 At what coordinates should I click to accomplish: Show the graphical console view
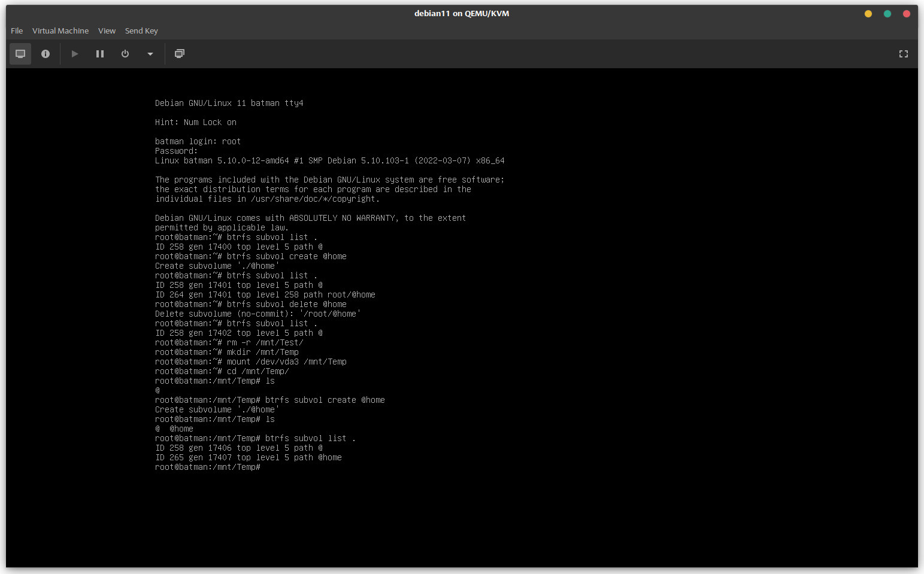pyautogui.click(x=20, y=54)
